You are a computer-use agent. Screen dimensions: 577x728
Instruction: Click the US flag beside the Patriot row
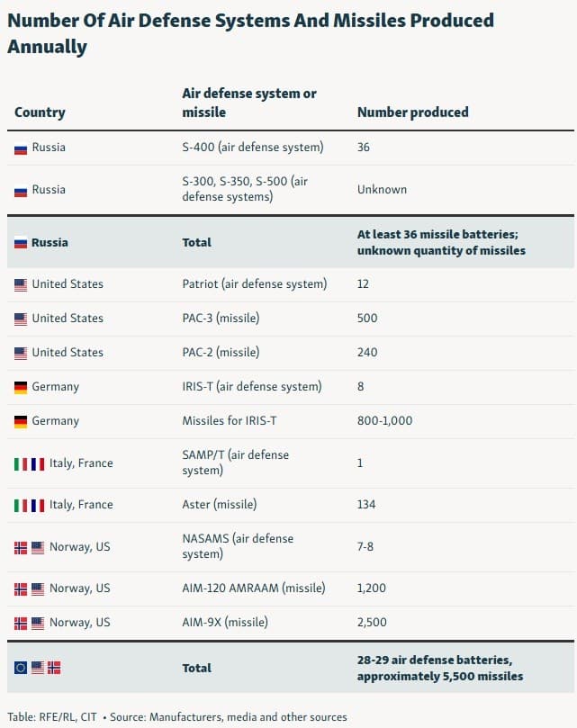[21, 284]
